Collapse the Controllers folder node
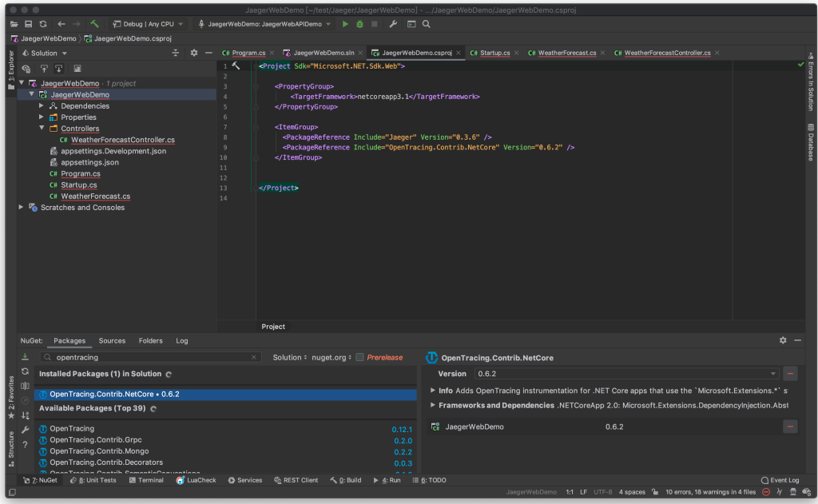The image size is (818, 504). tap(42, 128)
